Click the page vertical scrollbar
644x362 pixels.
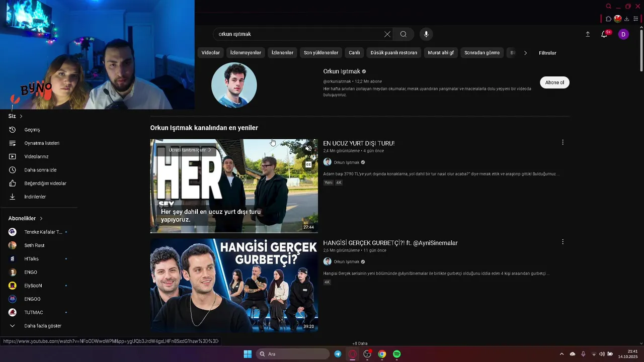point(641,50)
